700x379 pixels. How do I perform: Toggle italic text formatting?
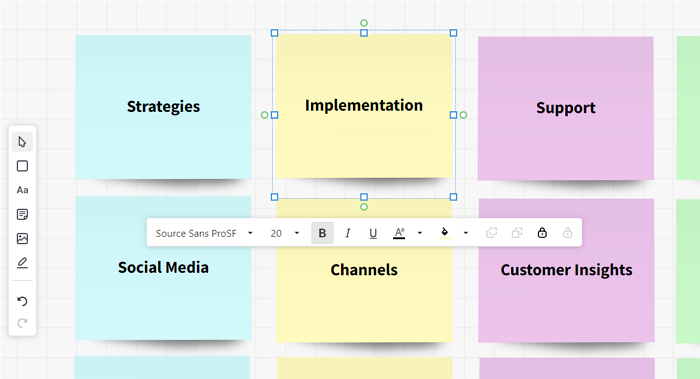click(348, 233)
